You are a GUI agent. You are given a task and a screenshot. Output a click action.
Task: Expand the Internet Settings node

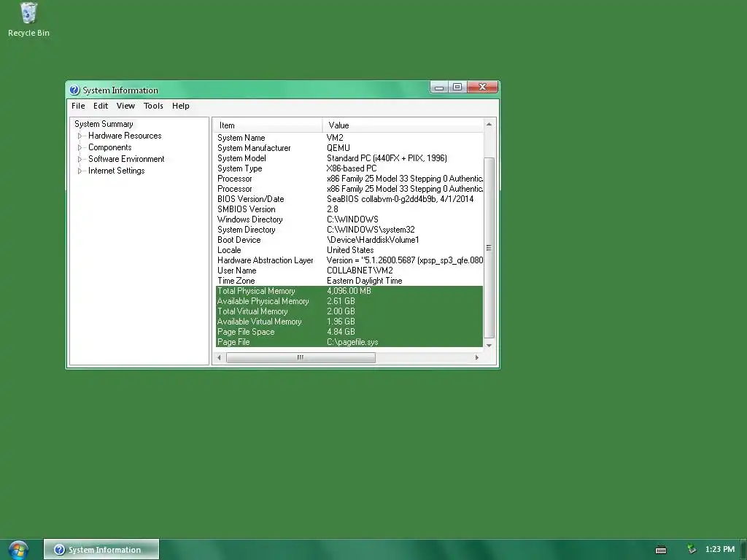(x=80, y=171)
